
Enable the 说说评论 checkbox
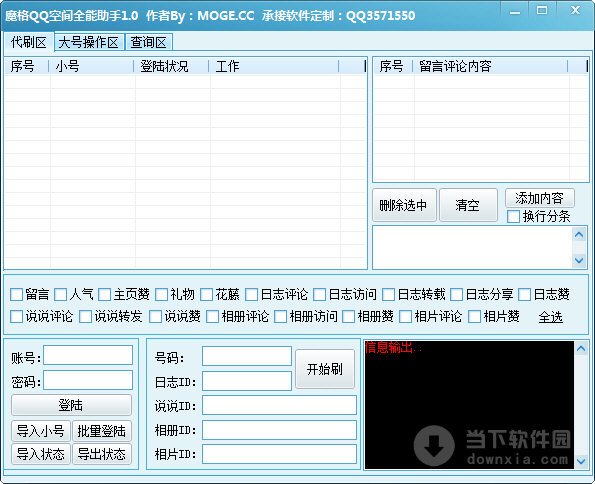[16, 317]
